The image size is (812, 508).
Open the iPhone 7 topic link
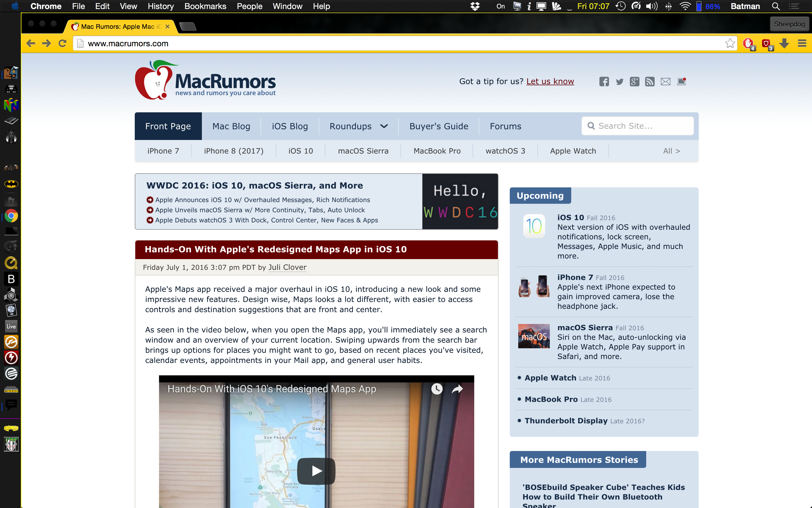[163, 151]
